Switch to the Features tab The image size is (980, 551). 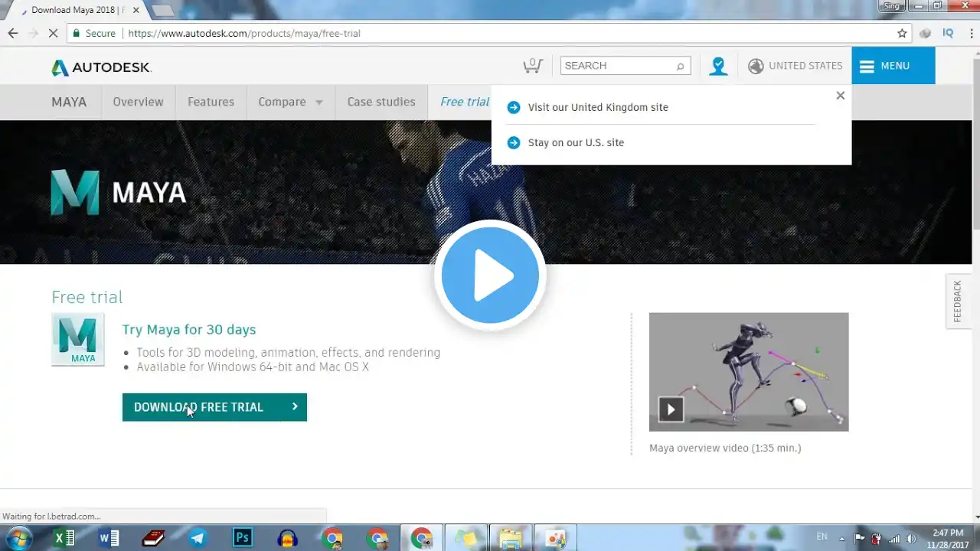click(211, 102)
